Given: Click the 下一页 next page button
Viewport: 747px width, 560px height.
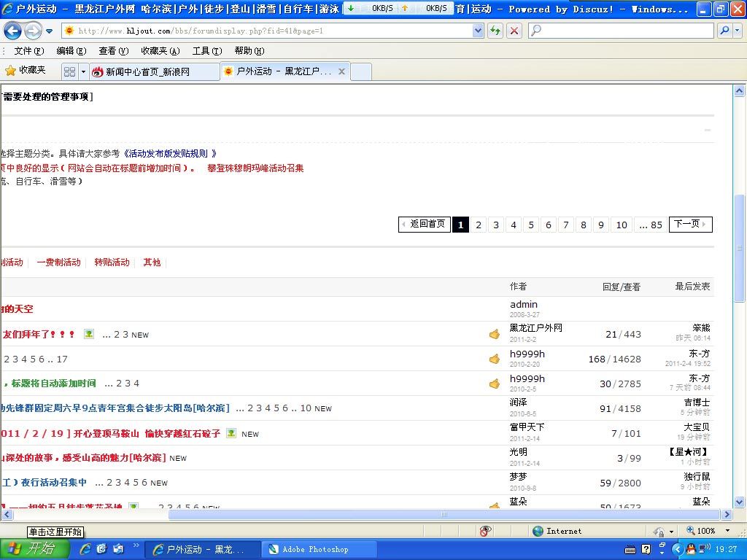Looking at the screenshot, I should tap(689, 225).
